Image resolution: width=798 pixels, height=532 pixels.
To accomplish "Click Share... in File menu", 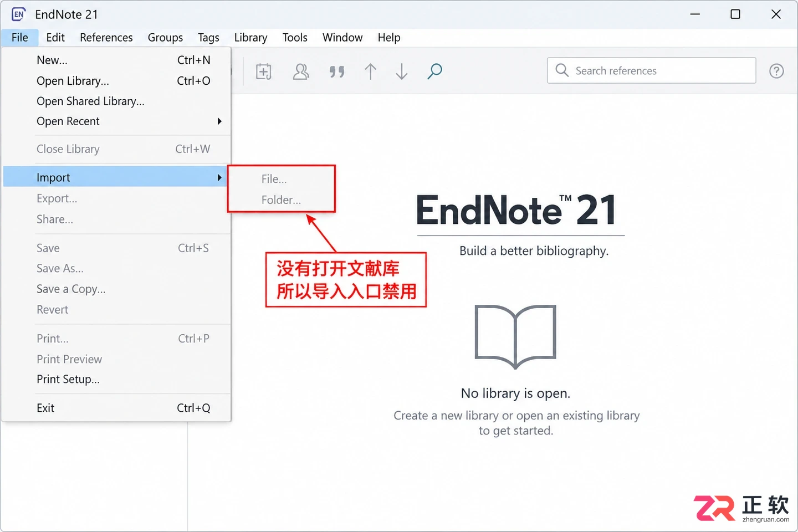I will [x=116, y=219].
